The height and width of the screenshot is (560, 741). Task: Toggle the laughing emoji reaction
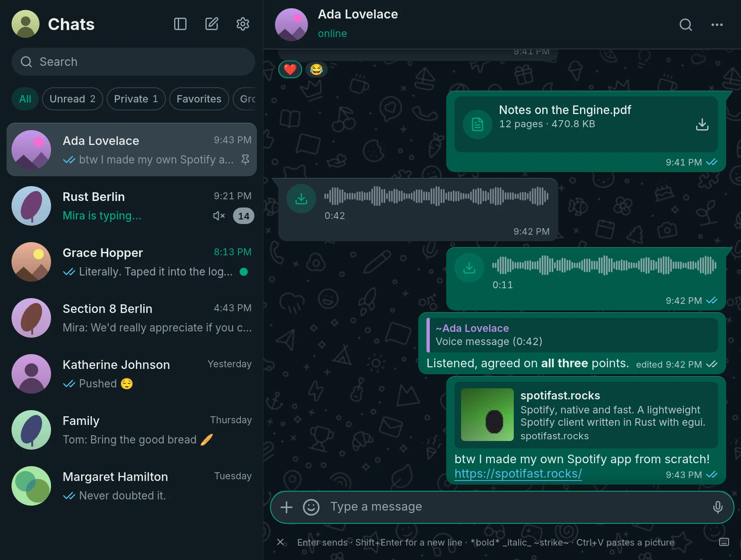(x=316, y=69)
